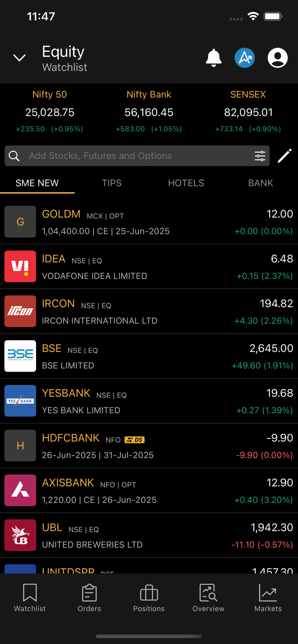Tap the Add Stocks search field
The height and width of the screenshot is (644, 298).
pyautogui.click(x=137, y=156)
